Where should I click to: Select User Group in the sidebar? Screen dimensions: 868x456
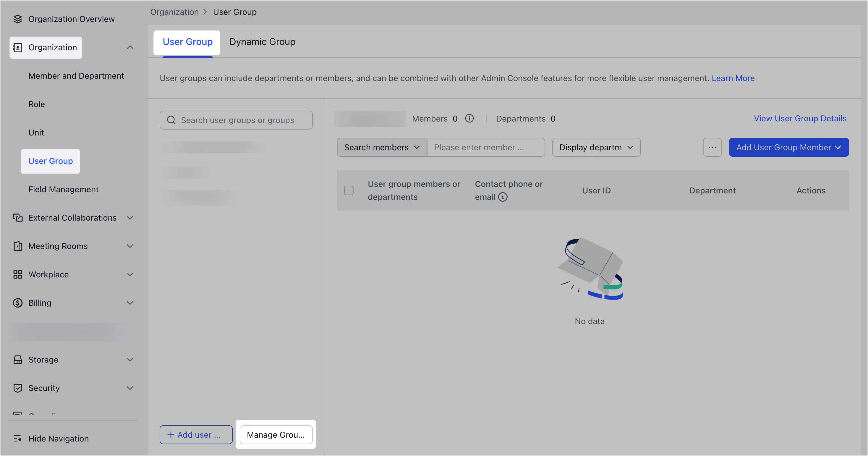(51, 161)
